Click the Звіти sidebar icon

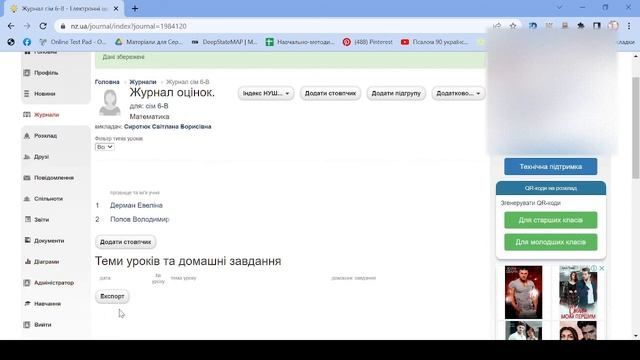point(27,219)
